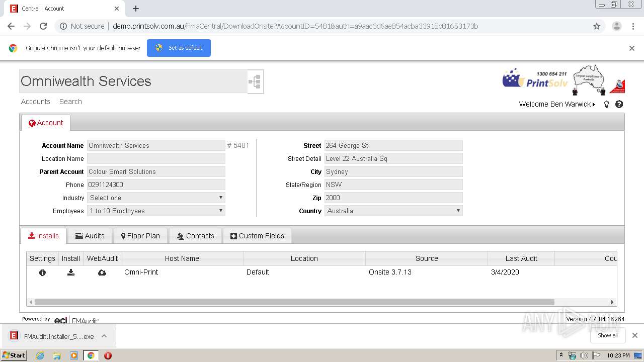This screenshot has width=644, height=362.
Task: Open Chrome menu three dots
Action: [x=633, y=26]
